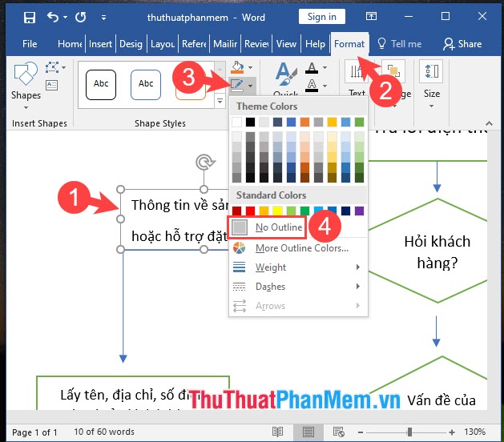Click the zoom out minus button

tap(361, 432)
